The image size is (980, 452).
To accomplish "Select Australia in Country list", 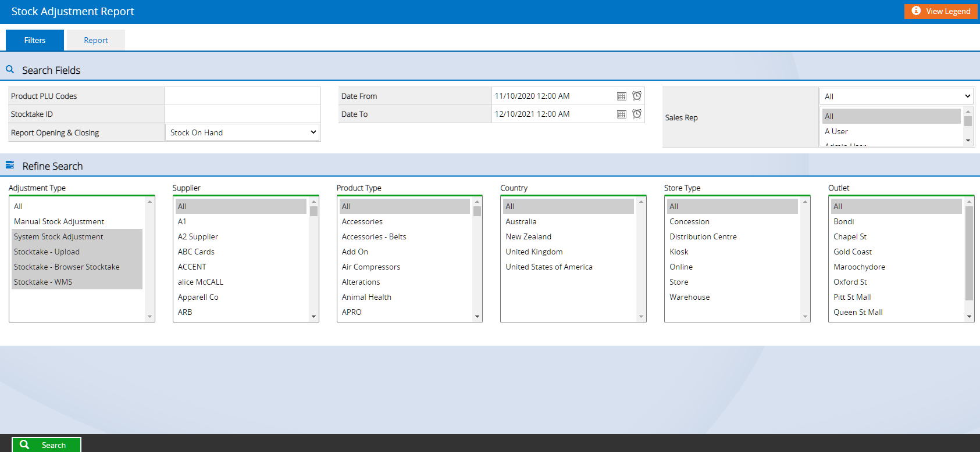I will click(x=569, y=221).
